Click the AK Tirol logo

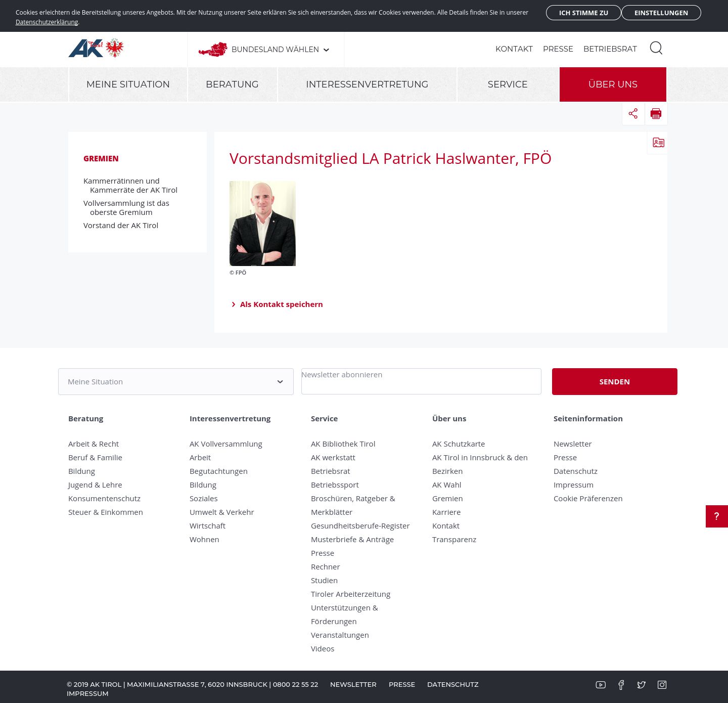pyautogui.click(x=96, y=48)
